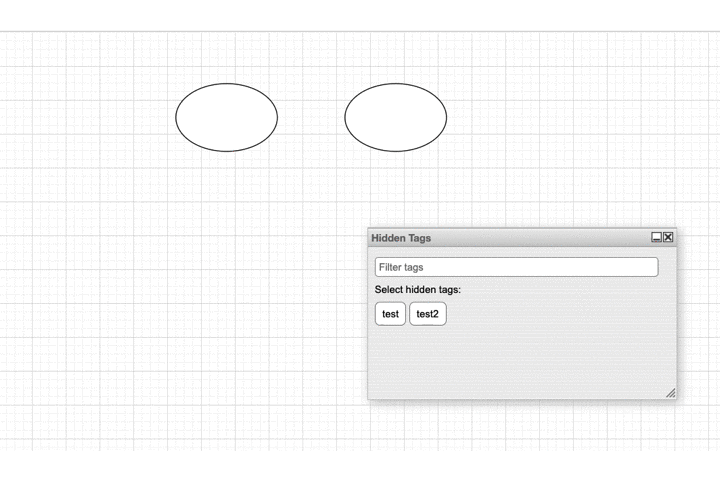720x480 pixels.
Task: Minimize the Hidden Tags window
Action: coord(656,237)
